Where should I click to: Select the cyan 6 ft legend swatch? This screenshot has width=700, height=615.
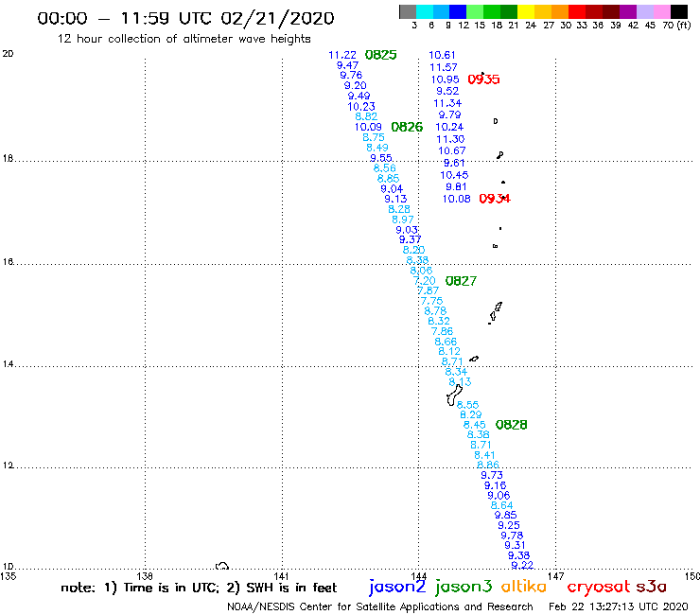pyautogui.click(x=425, y=11)
